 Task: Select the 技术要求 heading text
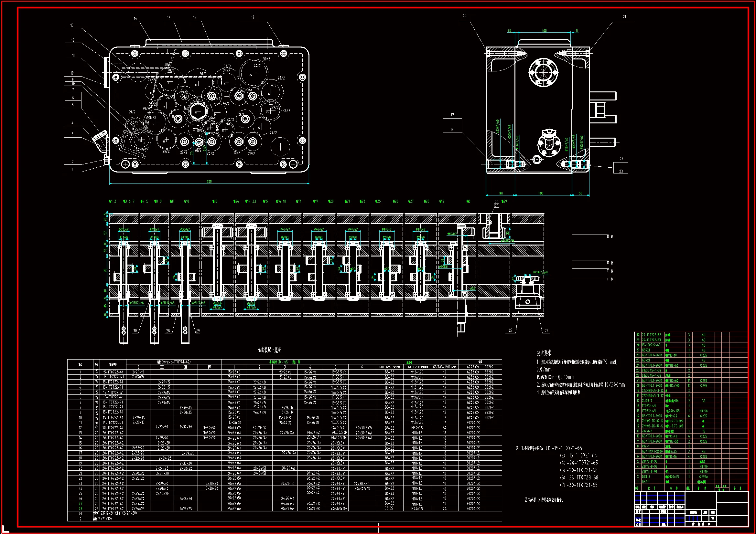tap(544, 353)
